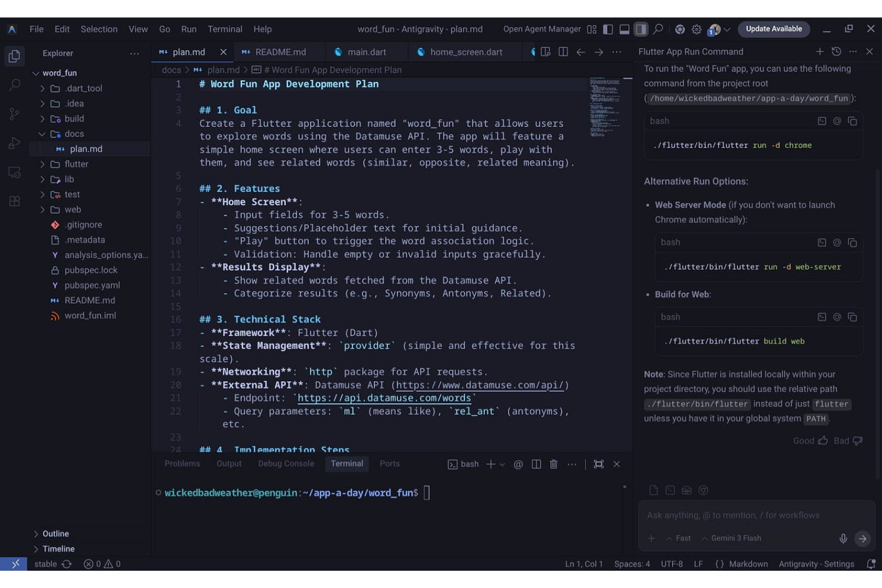Viewport: 882px width, 588px height.
Task: Rate the response Good with thumbs up
Action: [x=809, y=440]
